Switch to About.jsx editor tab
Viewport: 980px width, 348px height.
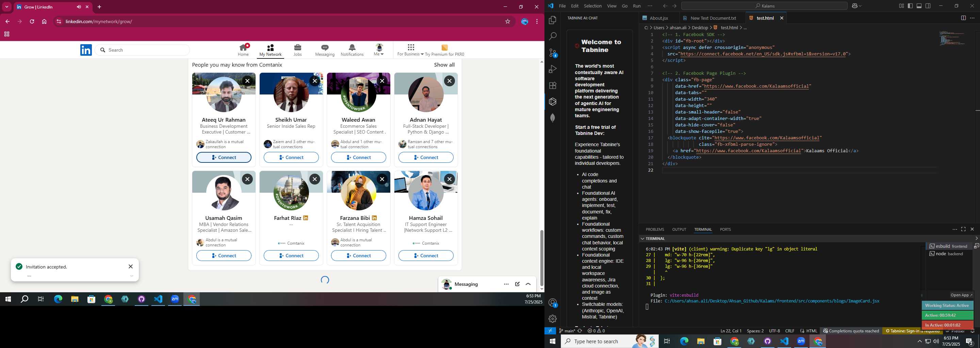click(x=658, y=18)
